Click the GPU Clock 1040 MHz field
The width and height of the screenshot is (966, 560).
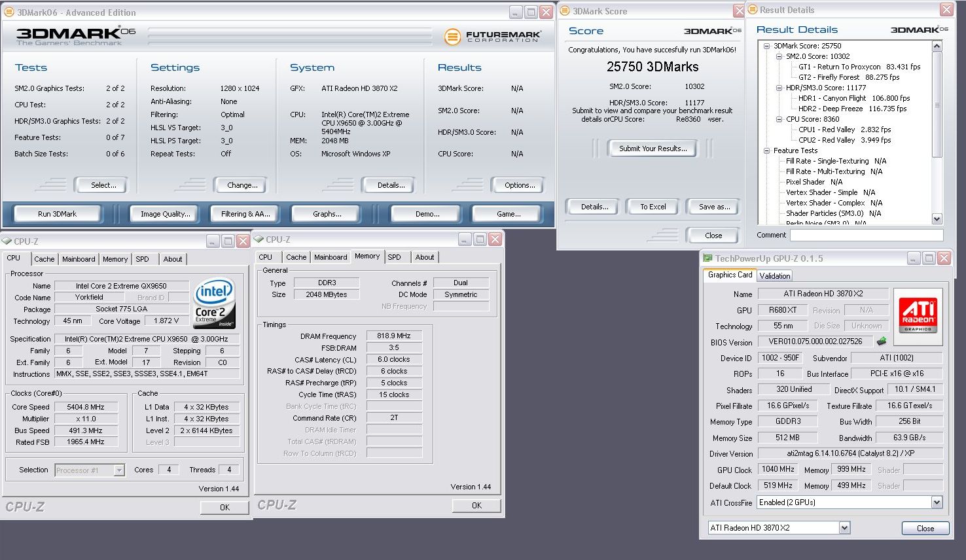[778, 469]
